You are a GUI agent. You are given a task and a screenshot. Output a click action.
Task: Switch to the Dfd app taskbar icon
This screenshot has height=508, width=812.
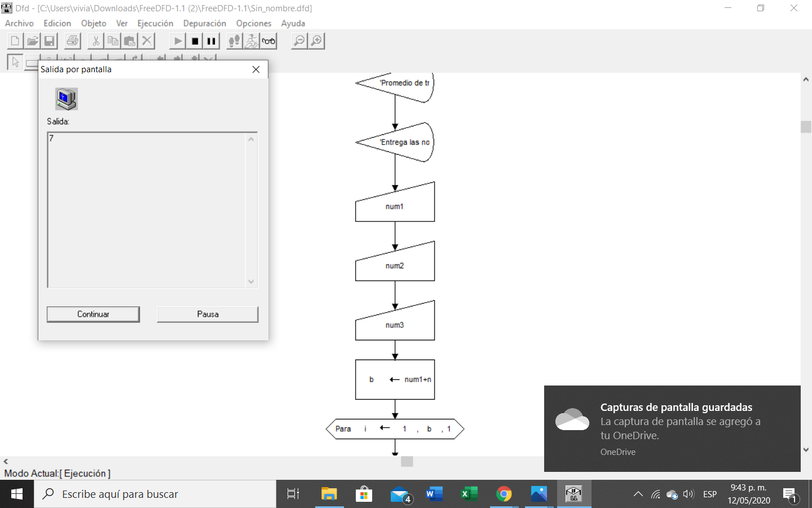(x=574, y=494)
